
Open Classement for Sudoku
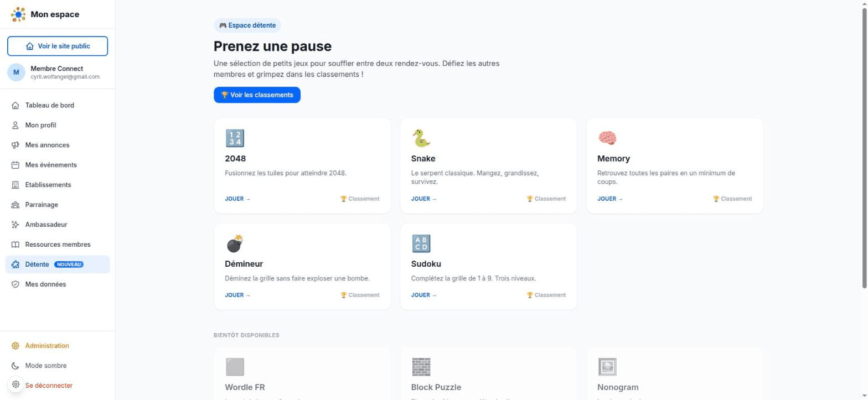(x=546, y=295)
